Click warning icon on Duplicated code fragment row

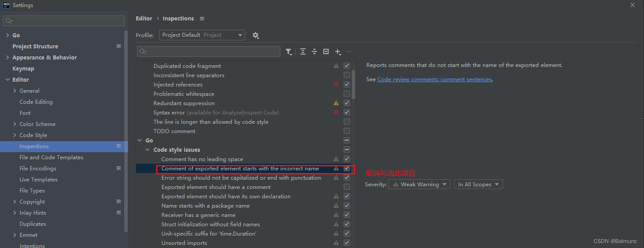(x=336, y=66)
